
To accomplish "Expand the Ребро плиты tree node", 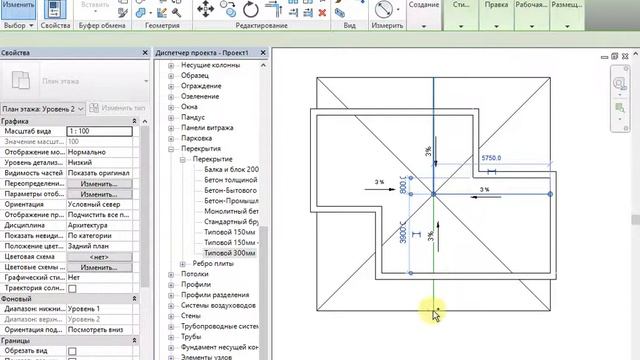I will (183, 264).
